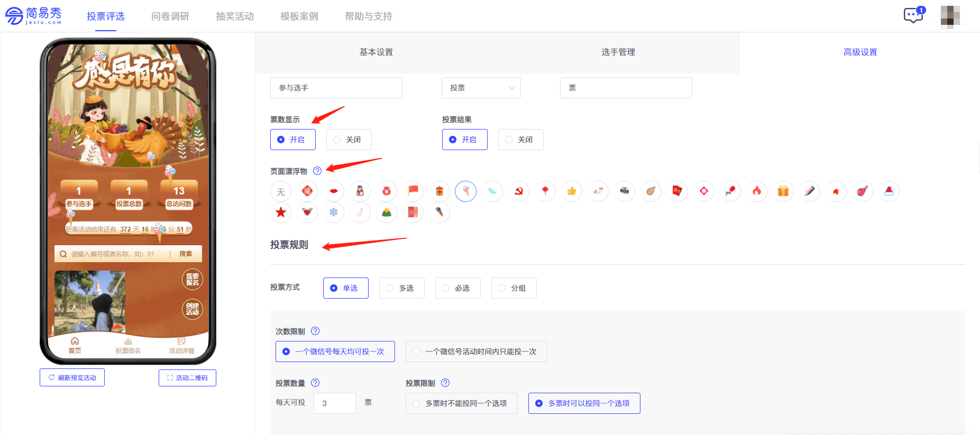Select the red 福 diamond floating icon
980x435 pixels.
coord(307,191)
